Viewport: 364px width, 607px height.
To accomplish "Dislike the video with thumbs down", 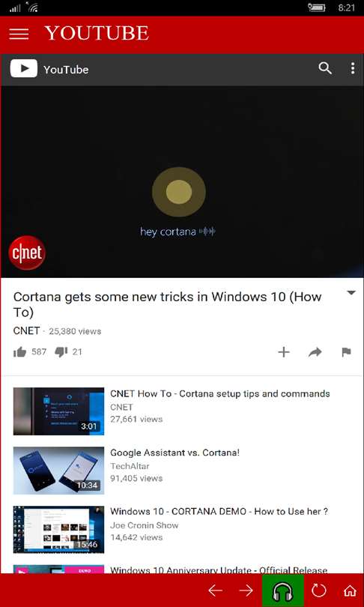I will 61,351.
